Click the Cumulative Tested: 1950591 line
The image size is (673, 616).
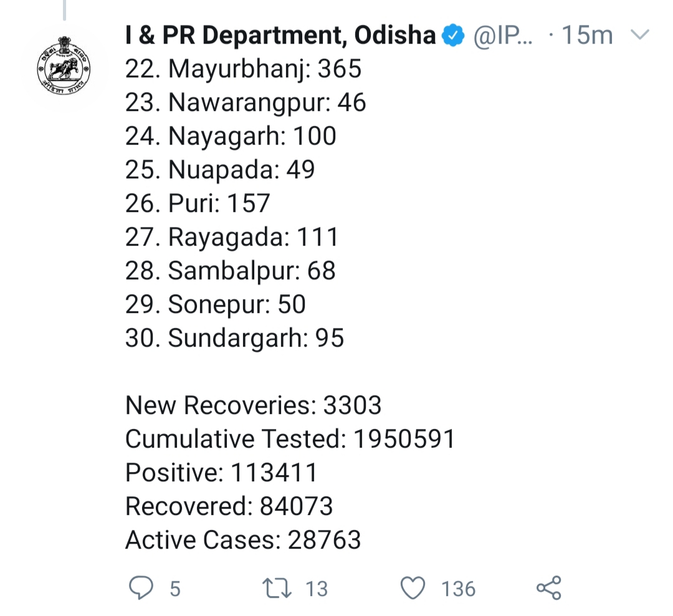[x=290, y=440]
